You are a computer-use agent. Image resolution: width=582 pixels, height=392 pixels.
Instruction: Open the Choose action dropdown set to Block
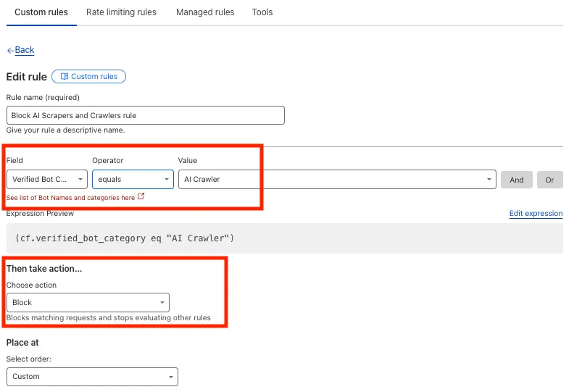(x=88, y=303)
